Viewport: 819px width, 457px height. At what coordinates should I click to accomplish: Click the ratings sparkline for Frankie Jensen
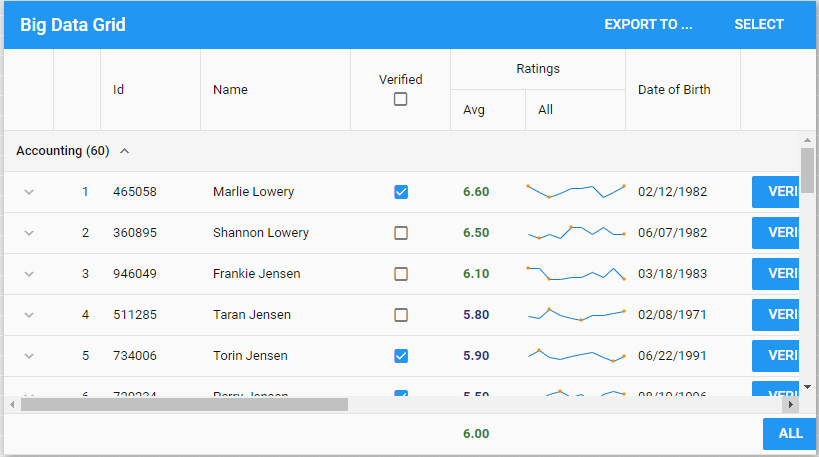coord(576,274)
